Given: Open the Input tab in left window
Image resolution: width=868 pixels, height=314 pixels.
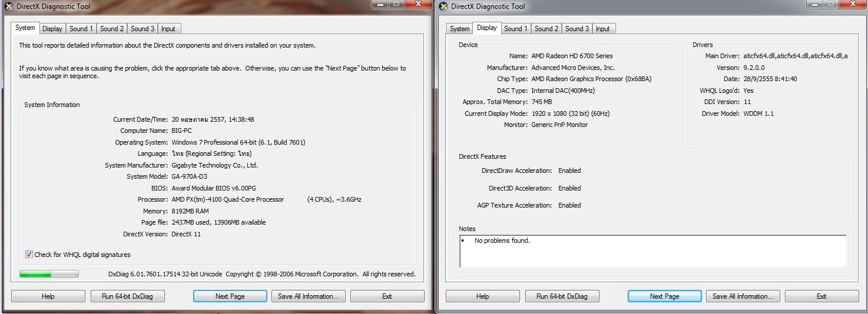Looking at the screenshot, I should tap(168, 29).
